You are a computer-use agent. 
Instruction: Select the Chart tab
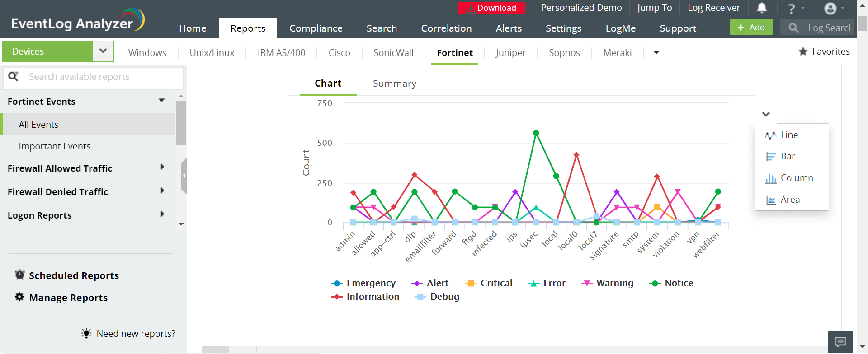[x=328, y=84]
